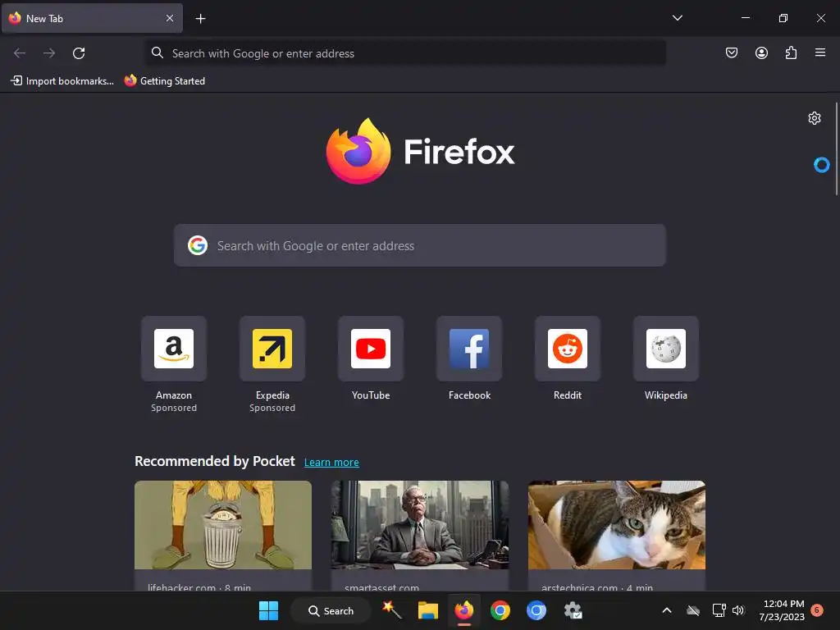840x630 pixels.
Task: Open the magic wand app in taskbar
Action: point(391,610)
